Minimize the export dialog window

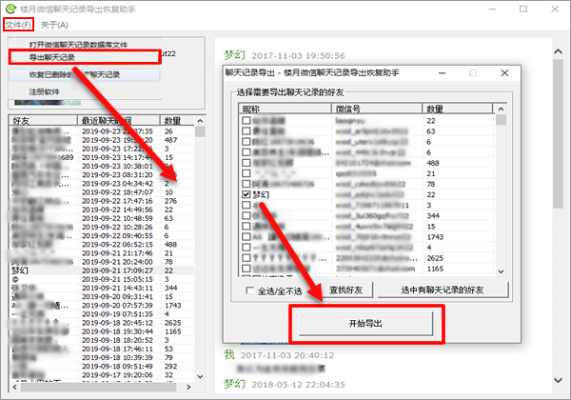click(x=442, y=73)
